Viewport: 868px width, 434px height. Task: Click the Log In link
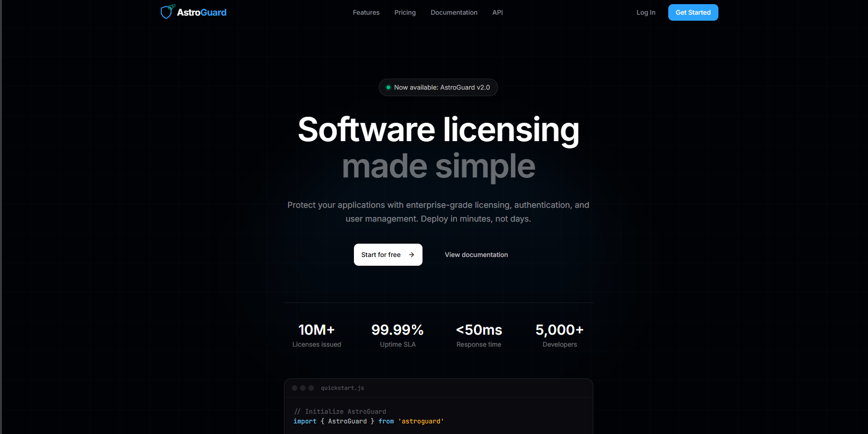click(x=646, y=12)
